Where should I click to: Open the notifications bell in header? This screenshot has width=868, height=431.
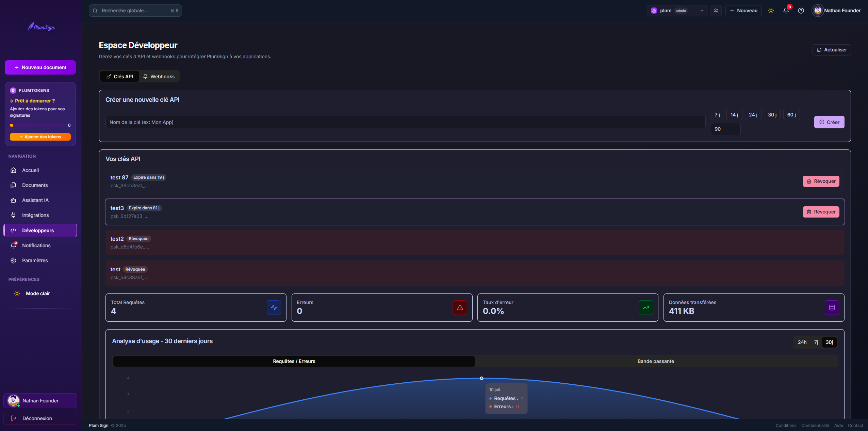[x=786, y=11]
